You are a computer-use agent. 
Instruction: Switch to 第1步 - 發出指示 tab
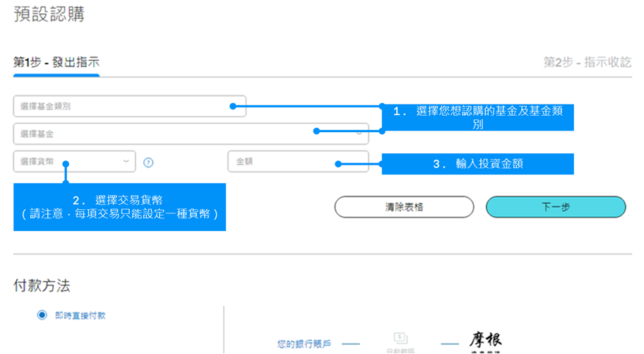[x=56, y=62]
